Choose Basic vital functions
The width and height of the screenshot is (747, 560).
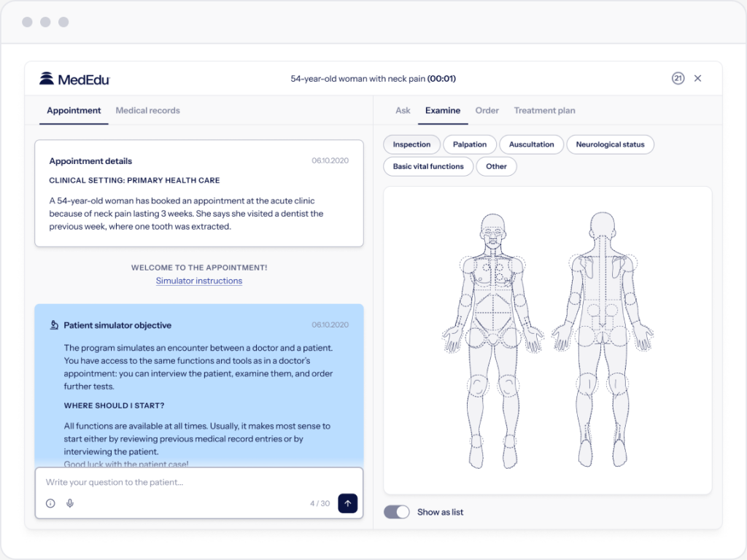pyautogui.click(x=427, y=166)
